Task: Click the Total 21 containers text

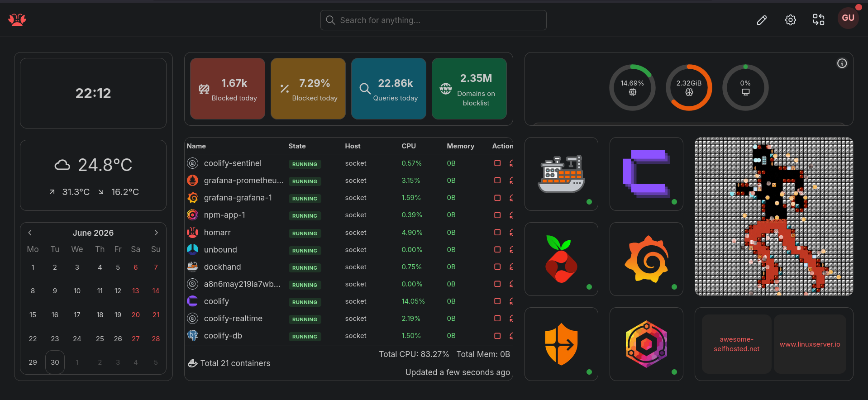Action: click(x=235, y=363)
